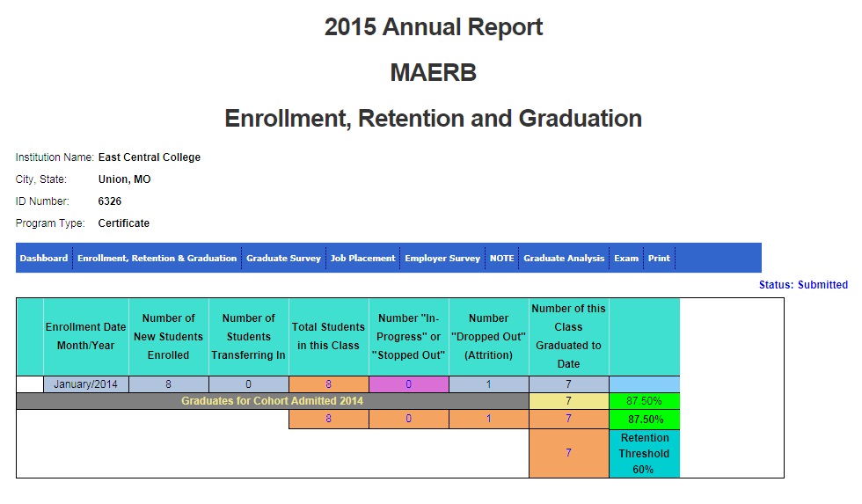Select the Exam tab

[626, 258]
